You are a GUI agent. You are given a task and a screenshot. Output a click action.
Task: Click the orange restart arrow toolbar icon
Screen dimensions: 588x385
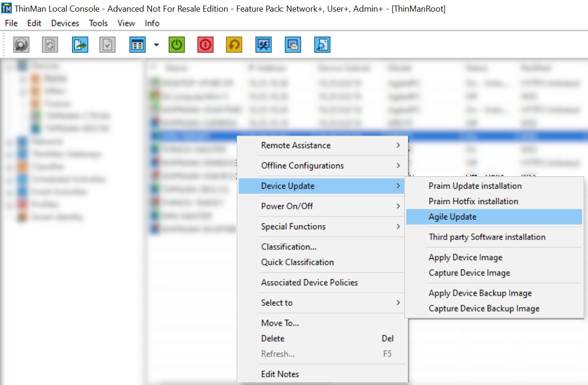[234, 45]
